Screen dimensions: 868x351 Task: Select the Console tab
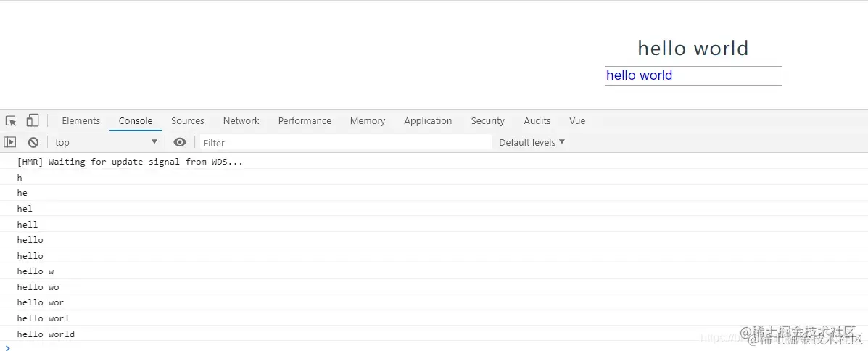point(136,120)
